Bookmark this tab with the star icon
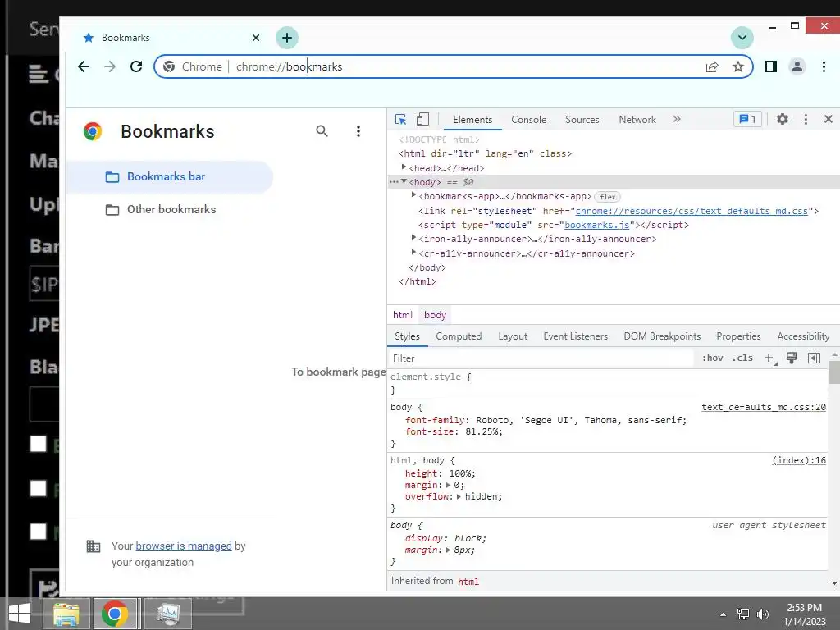 tap(738, 66)
